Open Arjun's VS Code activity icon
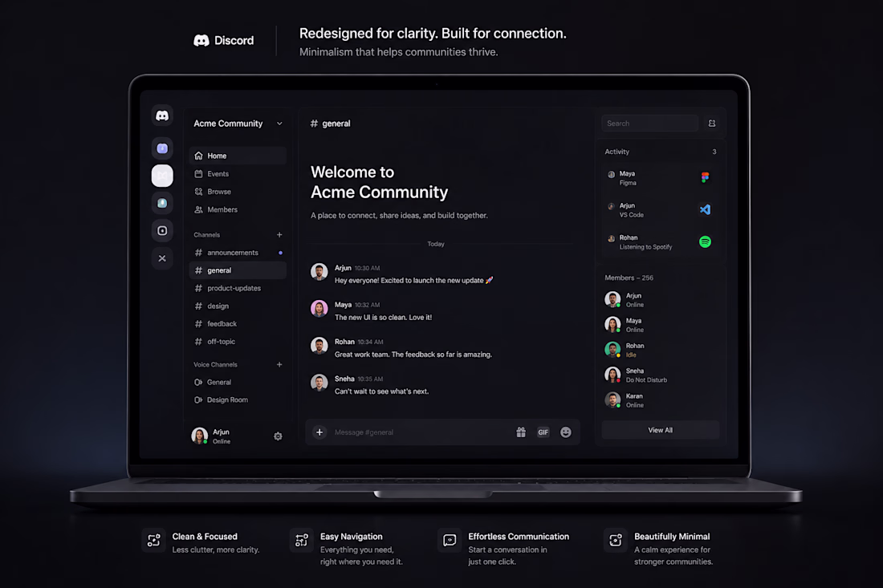 (x=705, y=210)
